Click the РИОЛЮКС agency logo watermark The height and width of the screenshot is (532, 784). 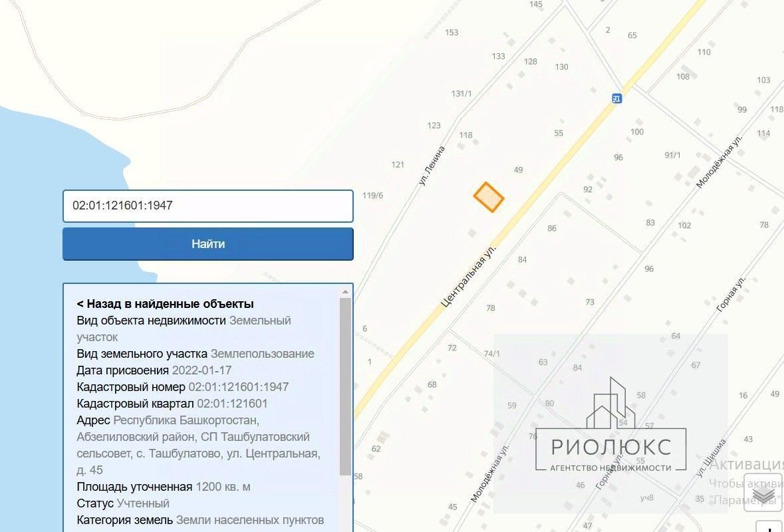[610, 424]
